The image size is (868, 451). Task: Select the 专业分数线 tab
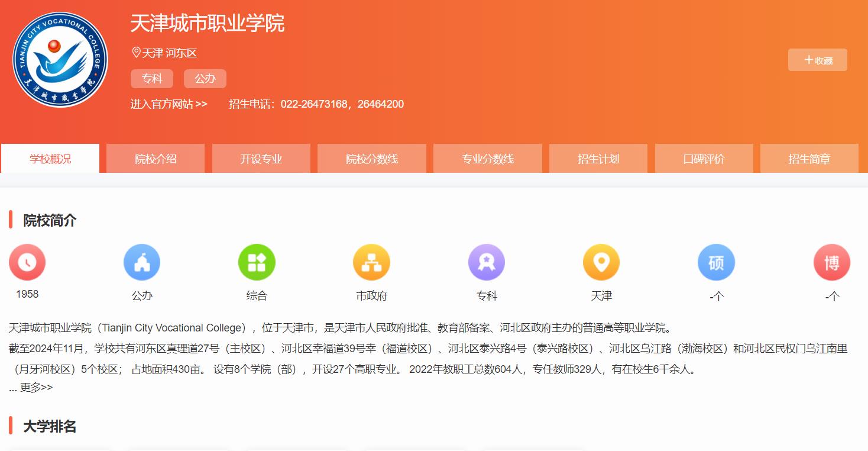(x=487, y=159)
